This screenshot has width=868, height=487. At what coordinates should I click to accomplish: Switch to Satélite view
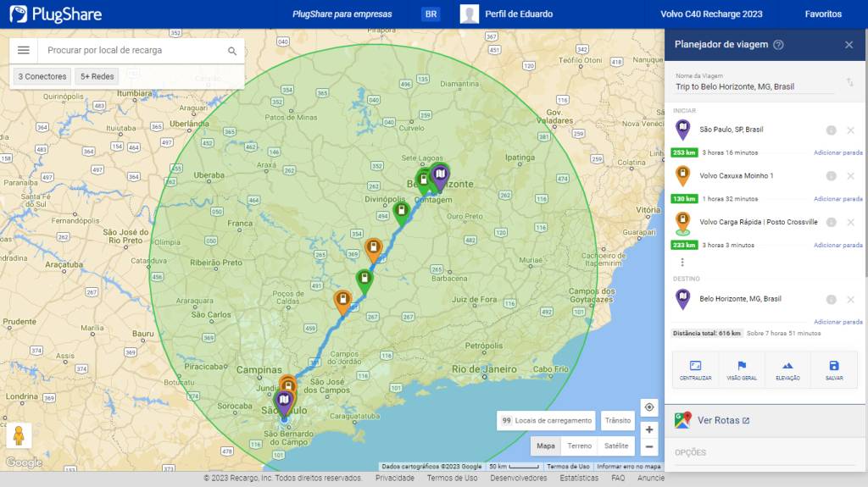point(616,445)
